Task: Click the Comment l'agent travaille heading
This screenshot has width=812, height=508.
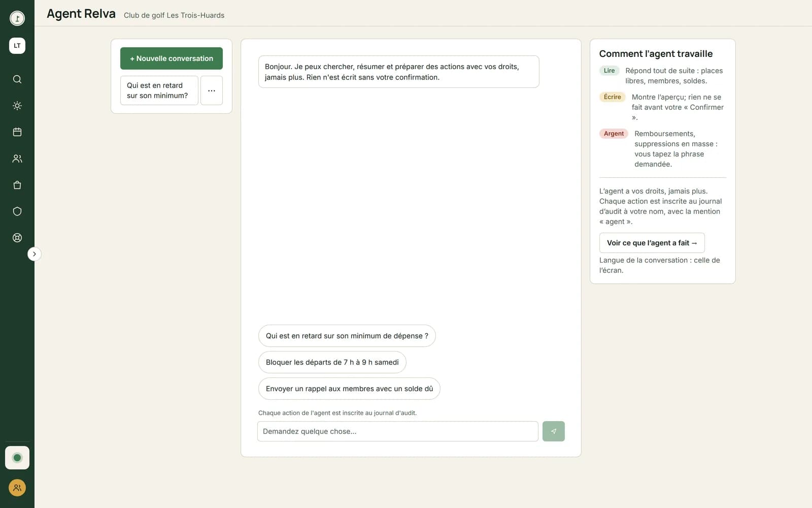Action: (x=656, y=54)
